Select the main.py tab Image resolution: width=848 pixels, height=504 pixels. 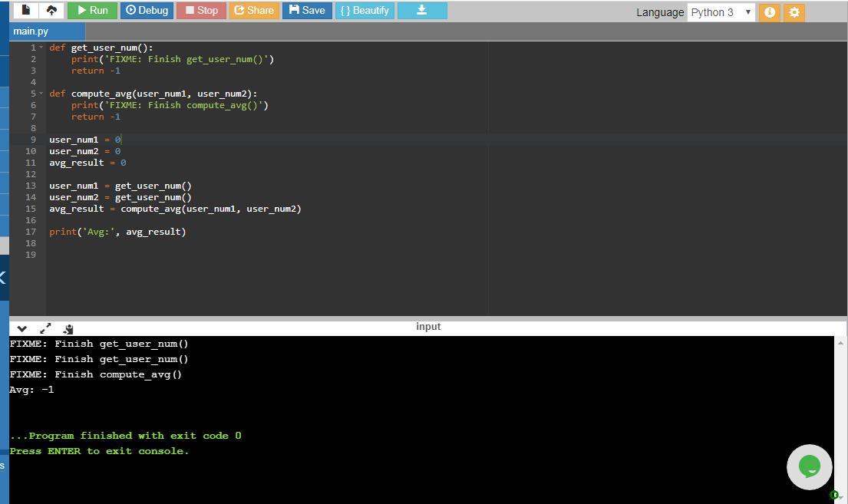point(31,31)
